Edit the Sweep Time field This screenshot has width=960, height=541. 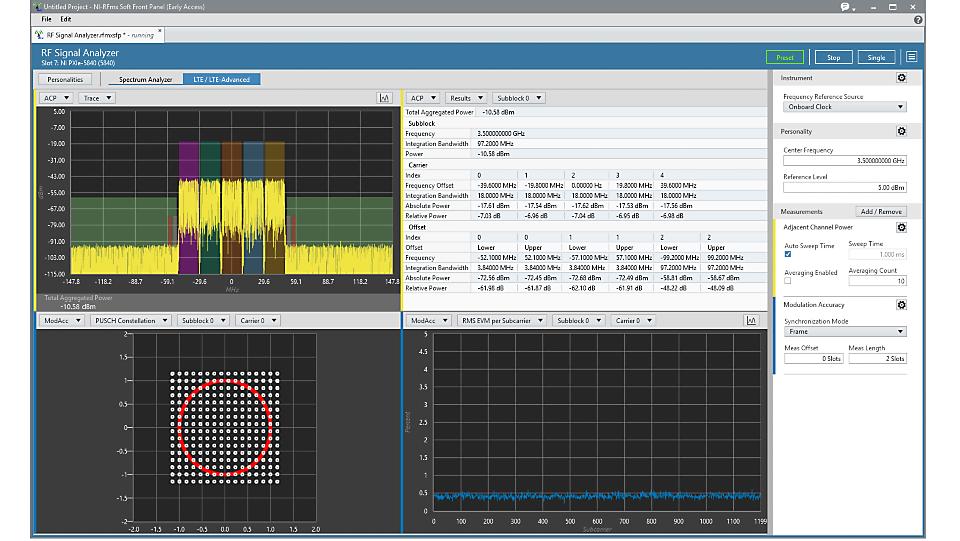coord(877,254)
